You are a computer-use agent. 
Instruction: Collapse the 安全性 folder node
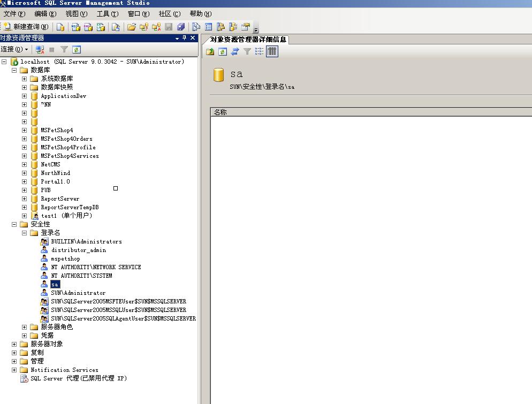(x=14, y=224)
